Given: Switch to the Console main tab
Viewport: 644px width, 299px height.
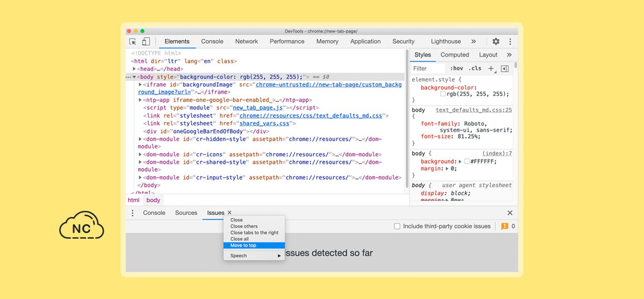Looking at the screenshot, I should pyautogui.click(x=212, y=42).
